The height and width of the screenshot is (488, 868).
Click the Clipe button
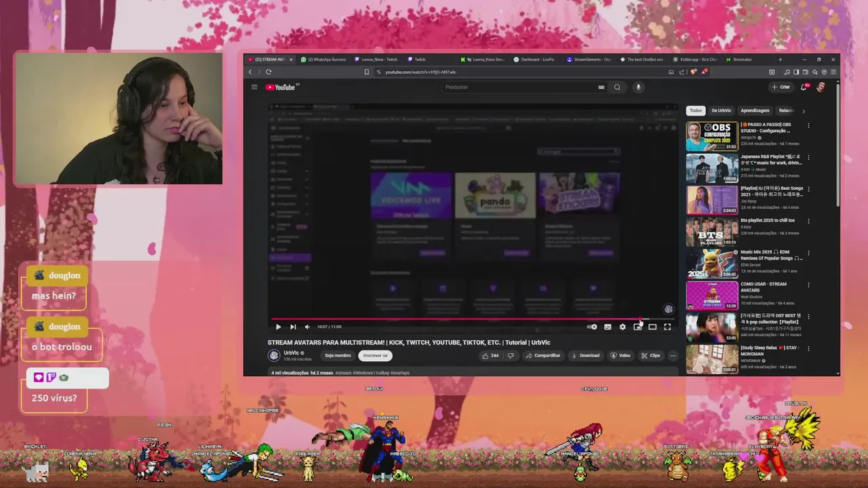[x=651, y=355]
